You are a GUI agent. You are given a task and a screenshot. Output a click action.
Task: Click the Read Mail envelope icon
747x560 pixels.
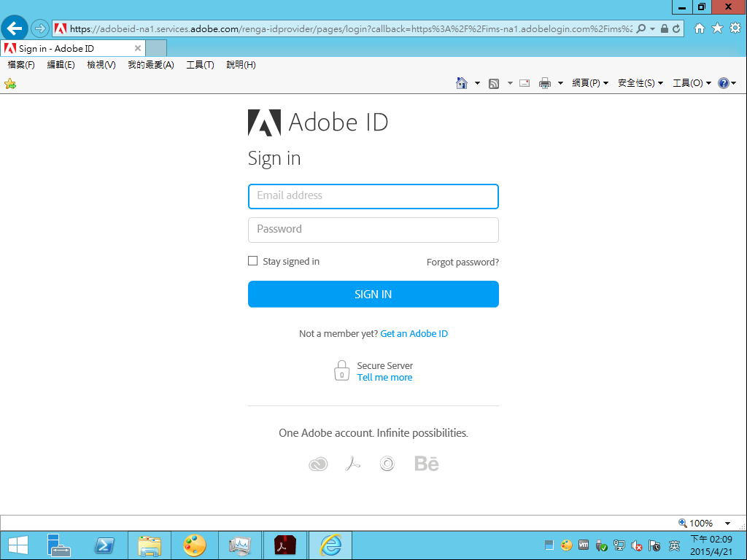(525, 83)
